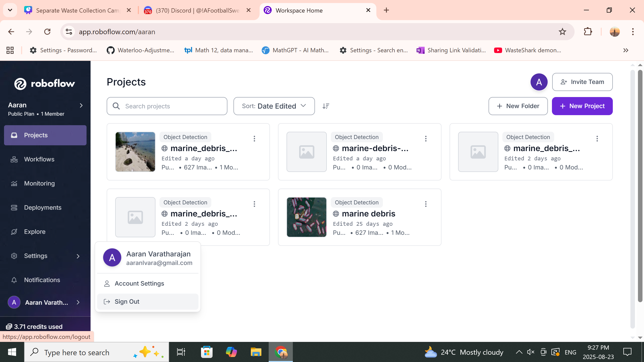644x362 pixels.
Task: Click the roboflow logo in sidebar
Action: [45, 83]
